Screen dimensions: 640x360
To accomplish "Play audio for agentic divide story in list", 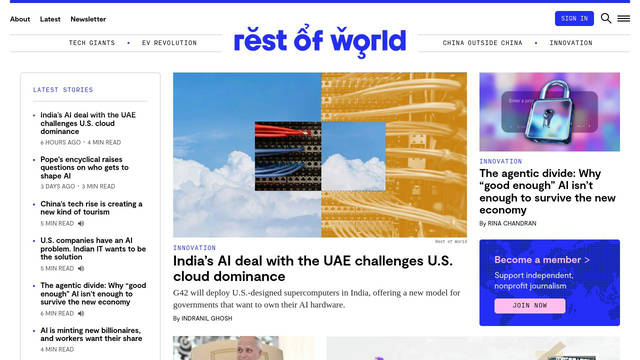I will 81,313.
